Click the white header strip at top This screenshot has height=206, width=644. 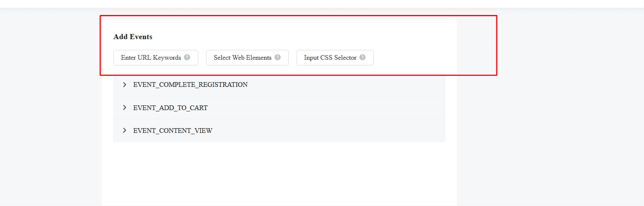[x=322, y=3]
